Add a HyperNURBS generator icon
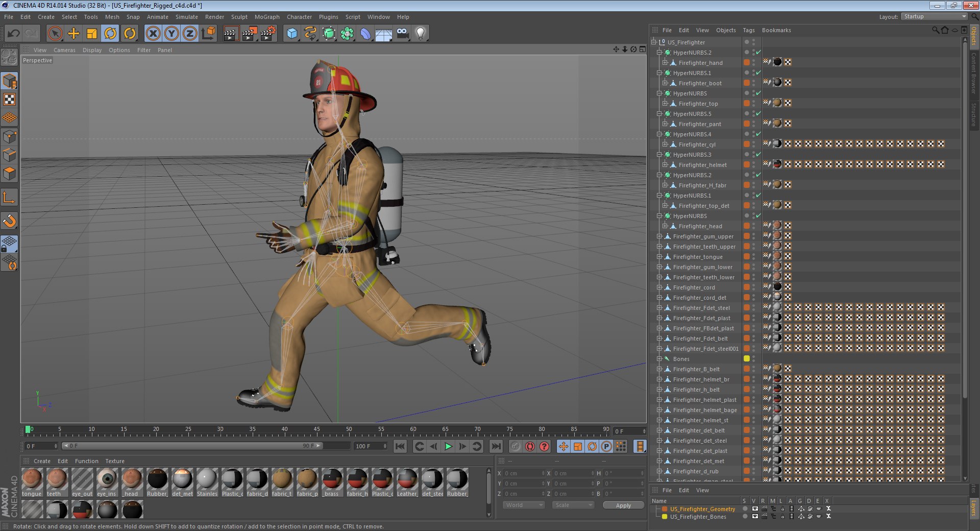This screenshot has height=531, width=980. (329, 34)
